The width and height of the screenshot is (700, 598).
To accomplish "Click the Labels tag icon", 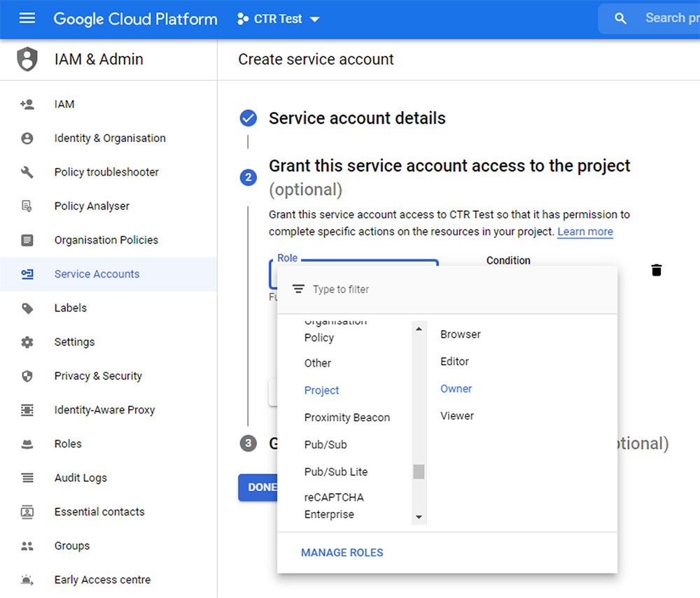I will point(27,308).
